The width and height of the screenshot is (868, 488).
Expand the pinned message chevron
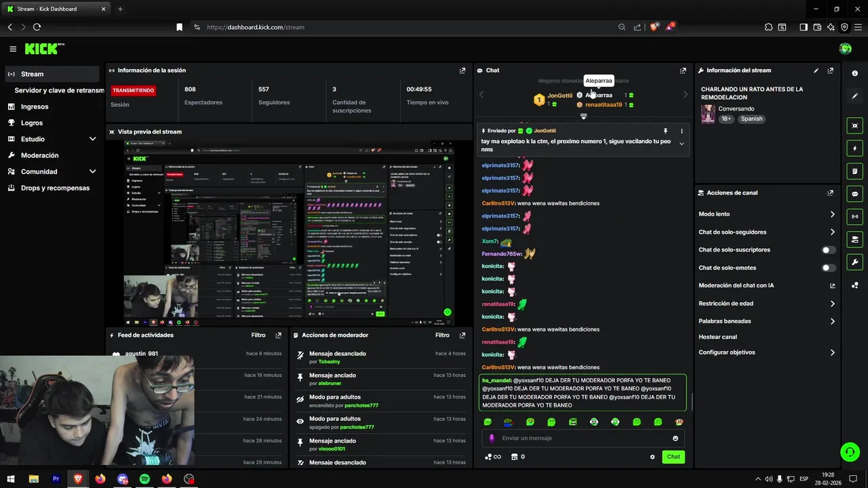(682, 144)
